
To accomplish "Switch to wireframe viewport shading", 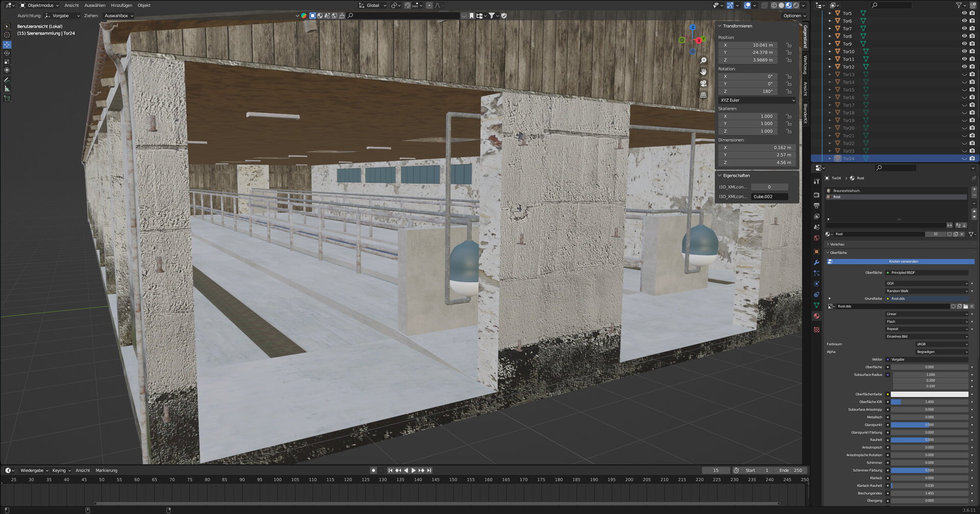I will click(x=774, y=6).
